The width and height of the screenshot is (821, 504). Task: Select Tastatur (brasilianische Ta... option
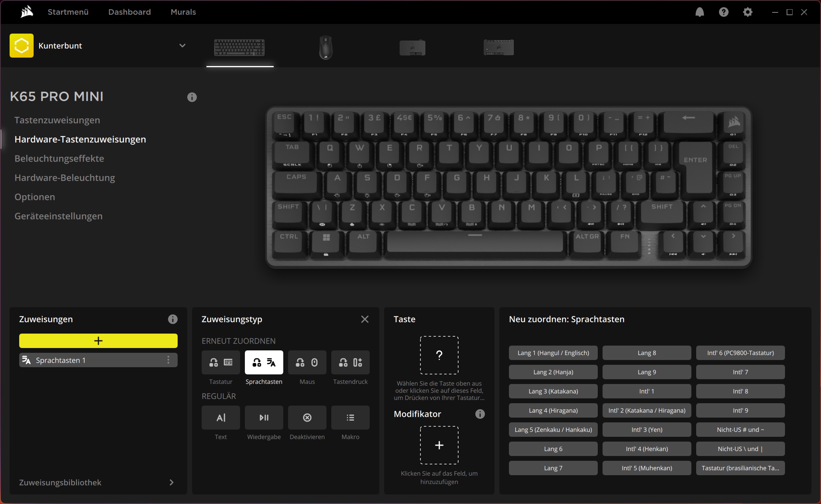click(x=741, y=468)
